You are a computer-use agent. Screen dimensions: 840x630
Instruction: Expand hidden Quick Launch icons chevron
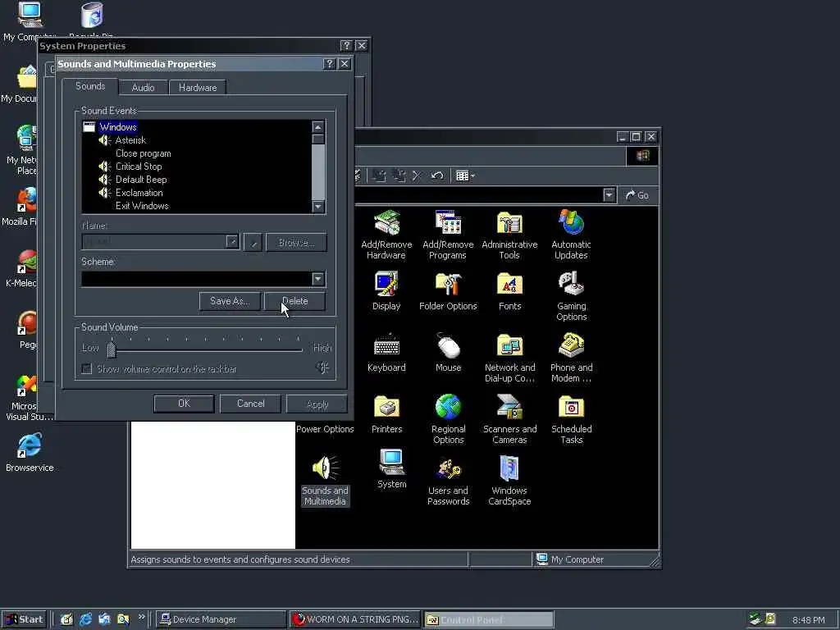tap(141, 617)
